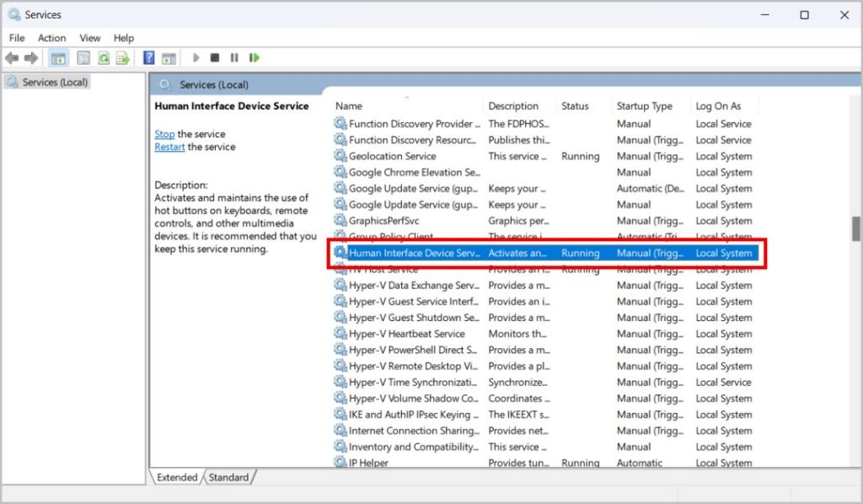
Task: Click Automatic (De... startup type of Google Update
Action: point(650,188)
